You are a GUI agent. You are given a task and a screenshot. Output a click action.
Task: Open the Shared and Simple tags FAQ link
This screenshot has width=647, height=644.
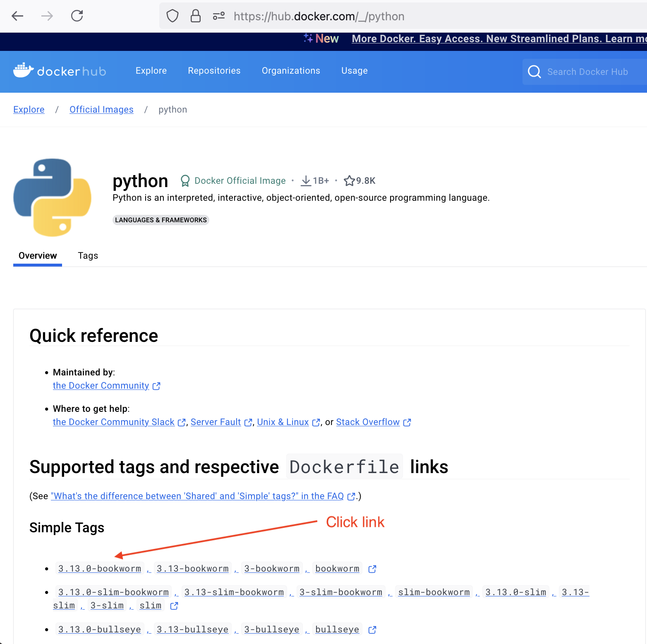point(197,496)
